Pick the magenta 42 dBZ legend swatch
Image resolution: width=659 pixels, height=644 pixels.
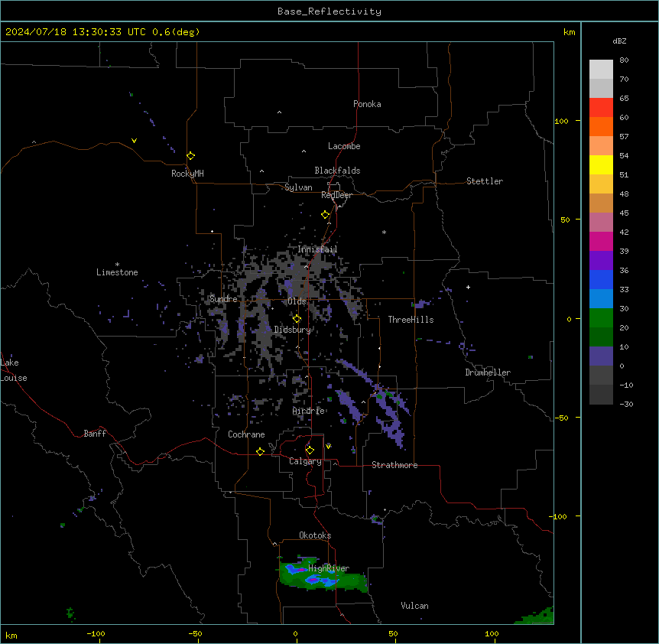pos(601,241)
